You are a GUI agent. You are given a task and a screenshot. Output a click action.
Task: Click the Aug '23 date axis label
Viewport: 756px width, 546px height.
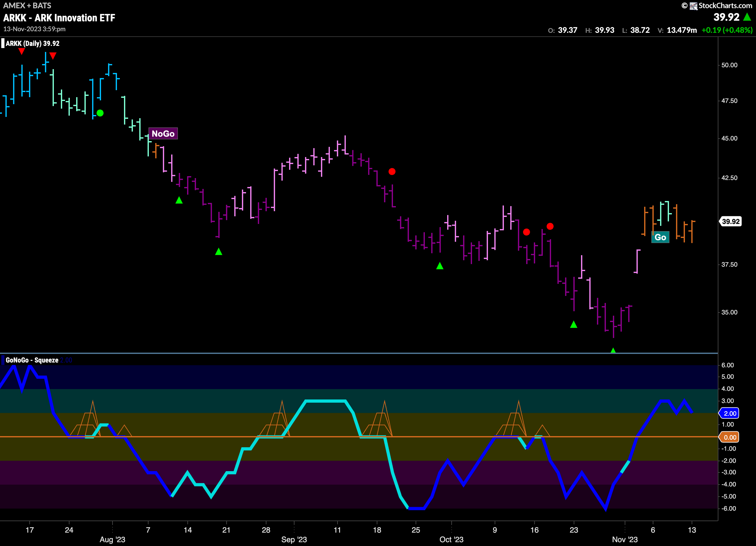tap(112, 539)
